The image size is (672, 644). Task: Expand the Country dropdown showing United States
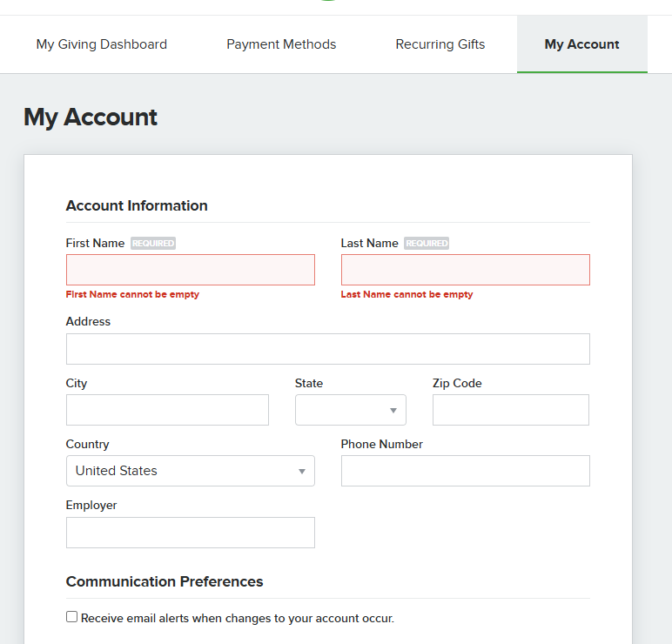pyautogui.click(x=191, y=471)
